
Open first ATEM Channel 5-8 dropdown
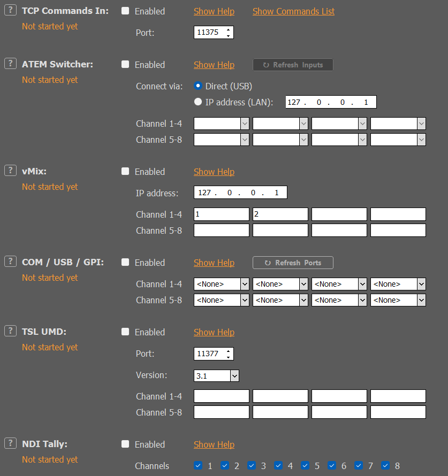(x=222, y=140)
